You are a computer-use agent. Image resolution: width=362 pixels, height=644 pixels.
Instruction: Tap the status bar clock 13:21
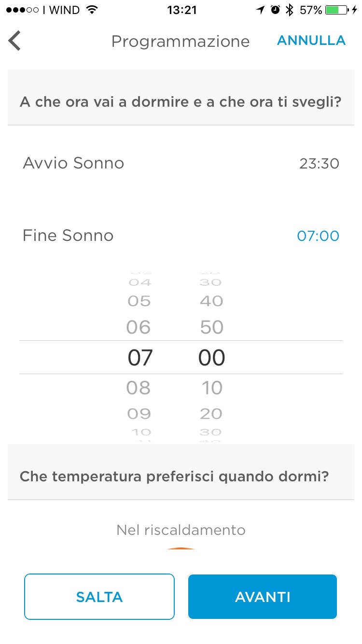181,10
